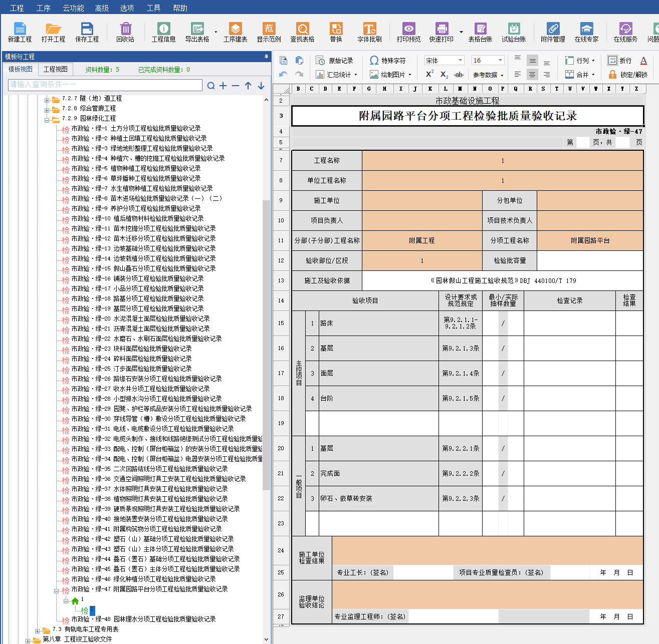The image size is (659, 644).
Task: Open 试验台账 test ledger
Action: (514, 32)
